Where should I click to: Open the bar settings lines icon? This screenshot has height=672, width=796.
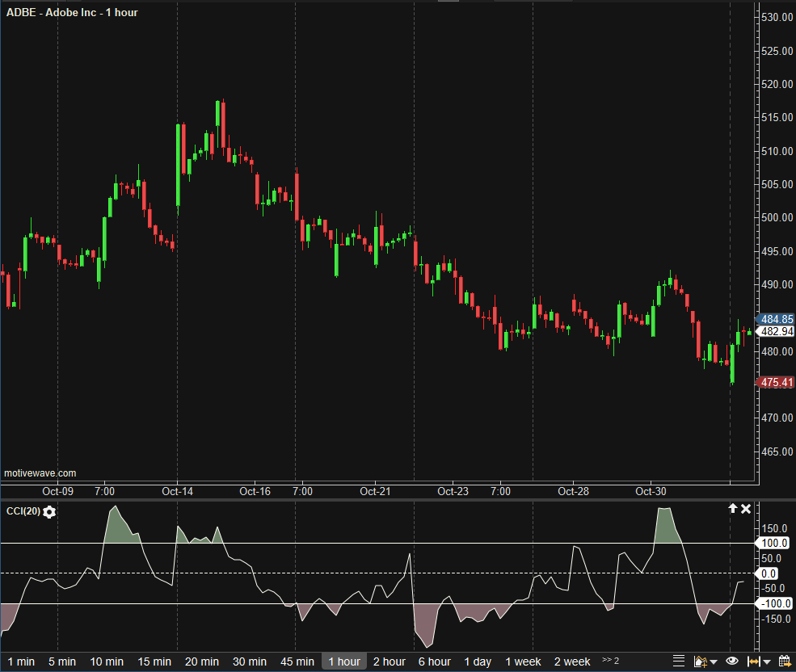tap(679, 661)
